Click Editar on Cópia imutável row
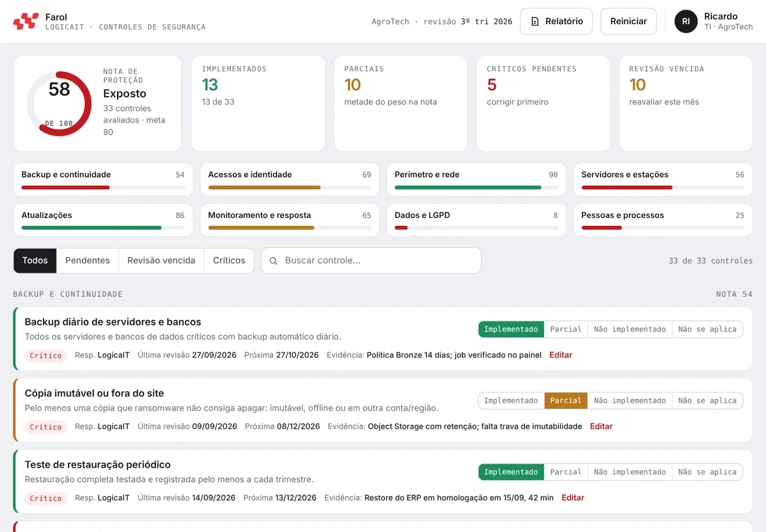 (601, 427)
